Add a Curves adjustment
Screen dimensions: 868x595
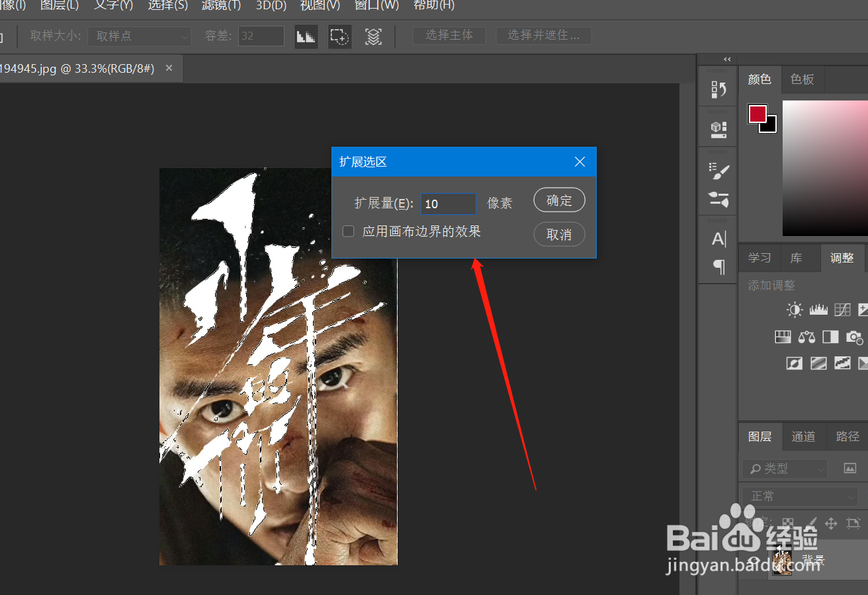[842, 309]
